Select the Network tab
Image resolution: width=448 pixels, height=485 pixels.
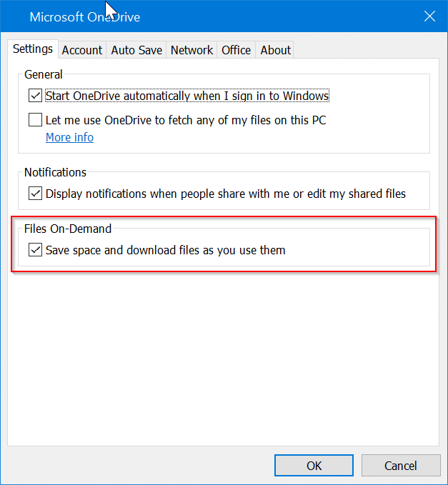(191, 50)
